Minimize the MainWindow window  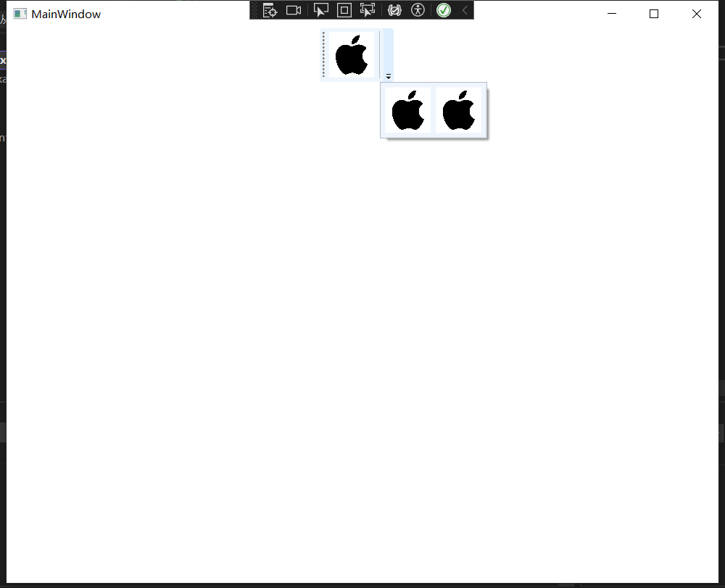[x=612, y=14]
